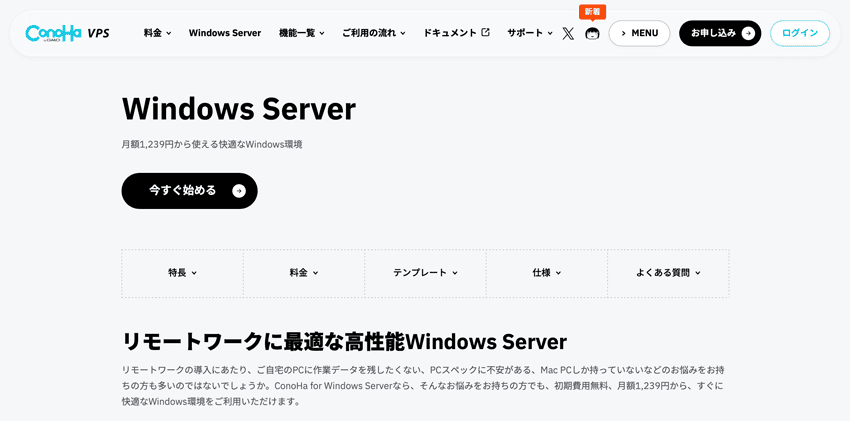The image size is (850, 421).
Task: Expand the 機能一覧 dropdown menu
Action: tap(301, 33)
